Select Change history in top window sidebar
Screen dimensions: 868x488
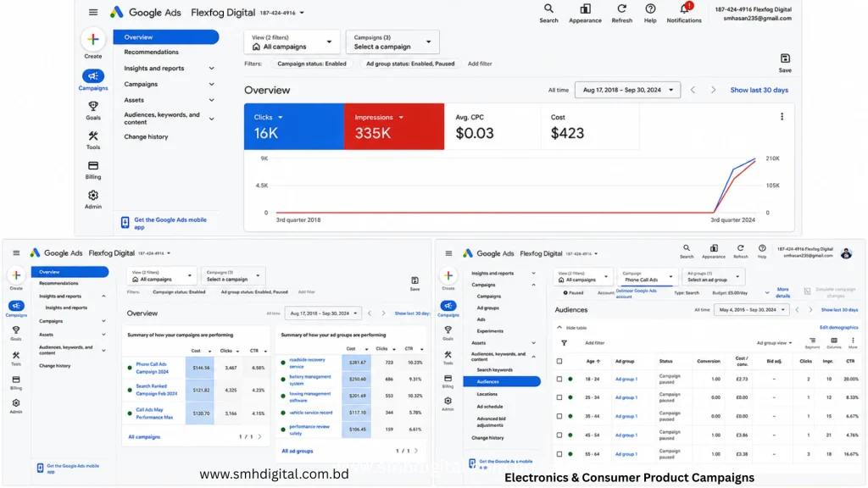146,136
